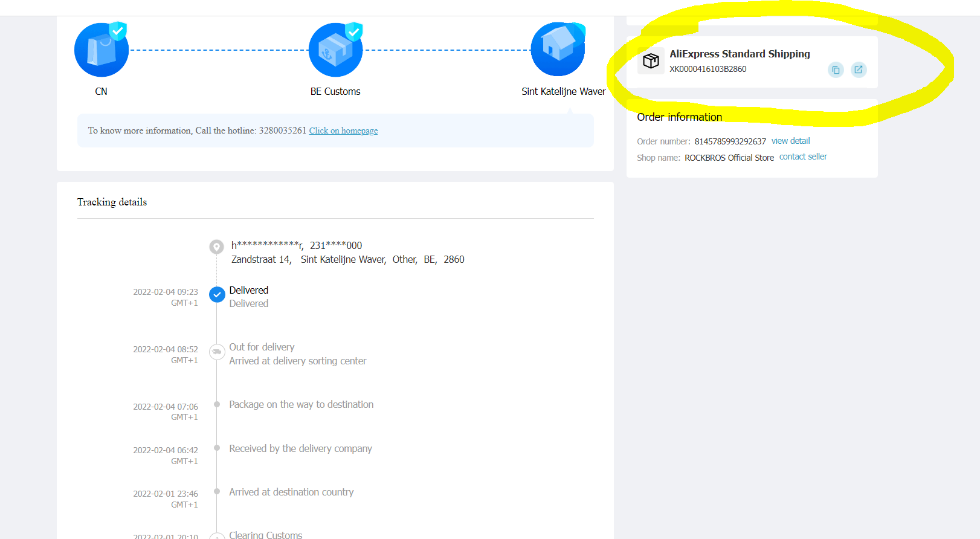This screenshot has height=539, width=980.
Task: Click the Out for delivery truck icon
Action: tap(216, 352)
